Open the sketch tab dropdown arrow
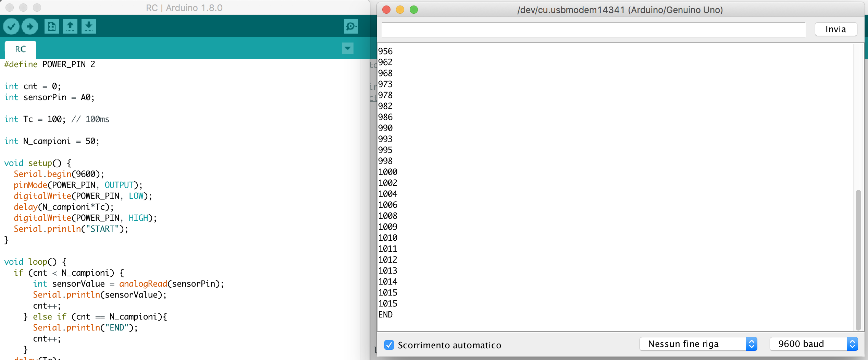Image resolution: width=868 pixels, height=360 pixels. click(x=347, y=48)
